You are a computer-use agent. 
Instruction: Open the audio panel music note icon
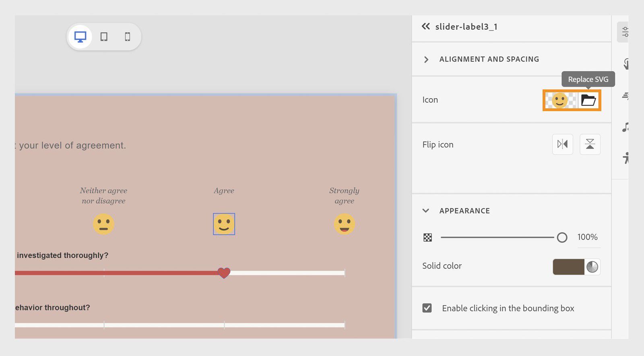pyautogui.click(x=625, y=127)
